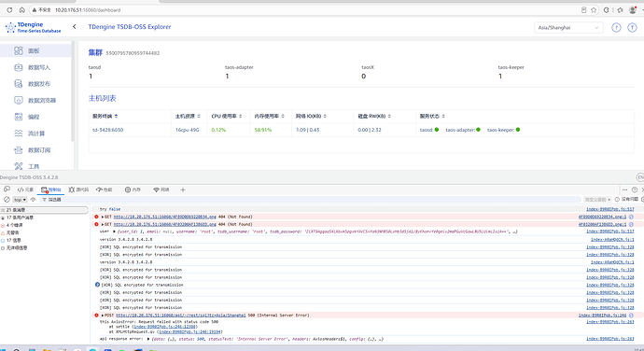Open the 工具 tools sidebar icon

click(18, 166)
